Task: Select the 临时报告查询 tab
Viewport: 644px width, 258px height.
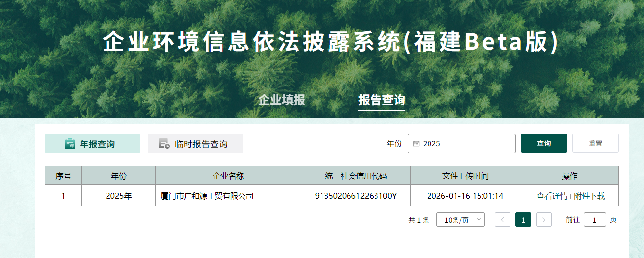Action: coord(195,143)
